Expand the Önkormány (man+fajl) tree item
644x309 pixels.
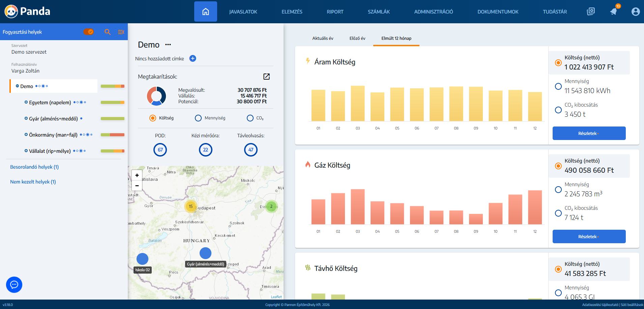click(26, 135)
